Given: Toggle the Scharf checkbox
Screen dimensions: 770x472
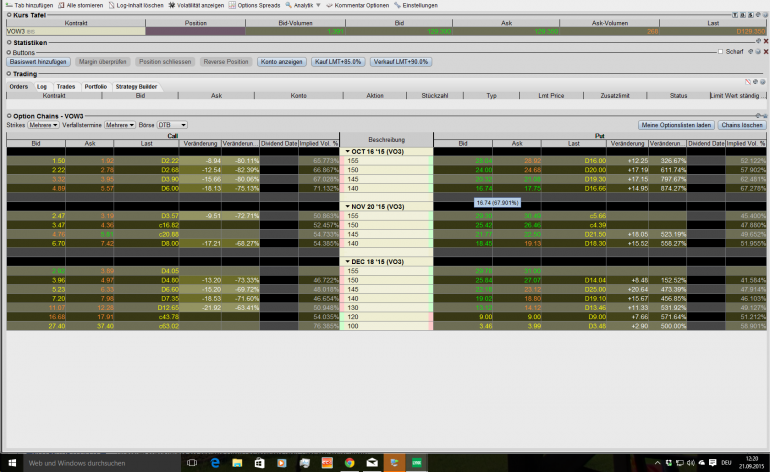Looking at the screenshot, I should (x=720, y=52).
